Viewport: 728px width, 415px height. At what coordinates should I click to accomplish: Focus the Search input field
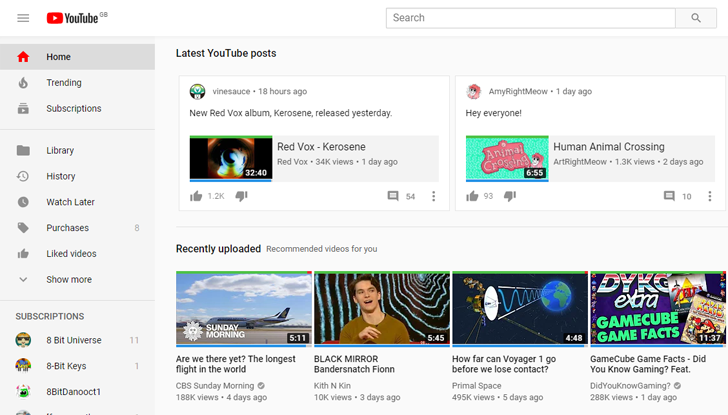tap(531, 18)
